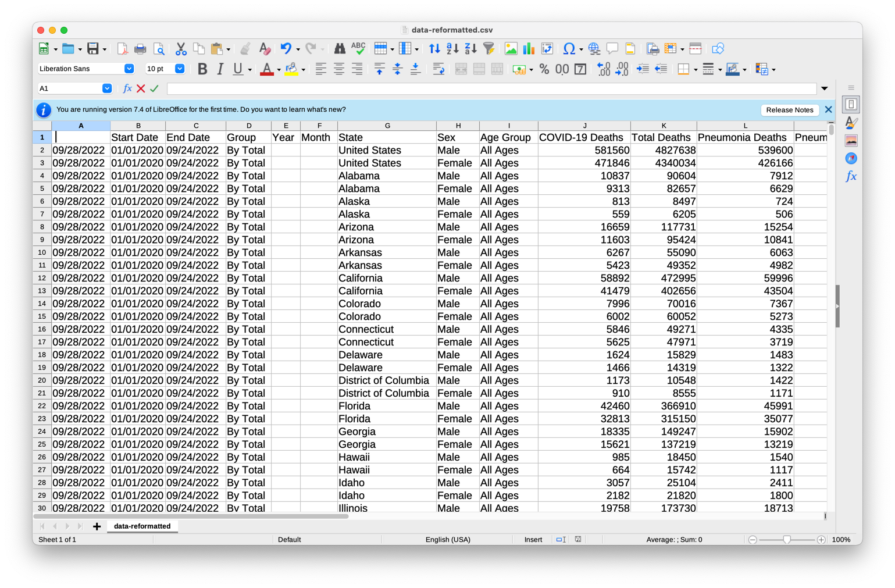Open the Paste options dropdown arrow

228,49
